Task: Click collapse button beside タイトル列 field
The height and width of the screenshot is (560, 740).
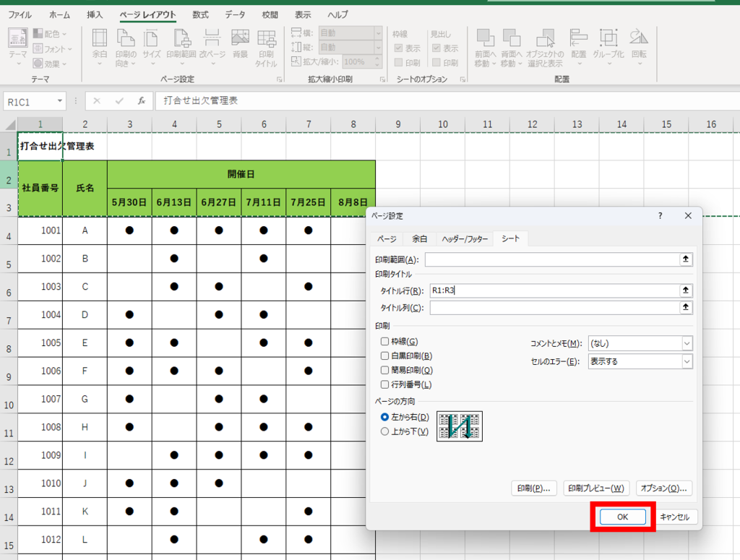Action: 686,307
